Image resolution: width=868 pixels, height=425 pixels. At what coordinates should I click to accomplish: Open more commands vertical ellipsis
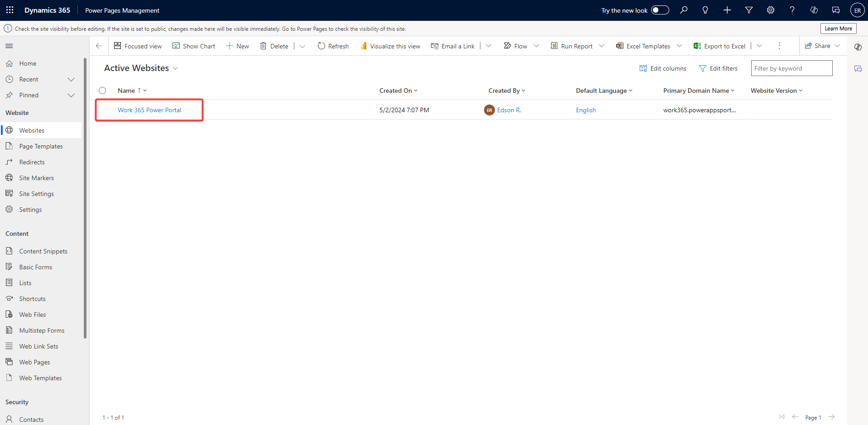pos(779,46)
